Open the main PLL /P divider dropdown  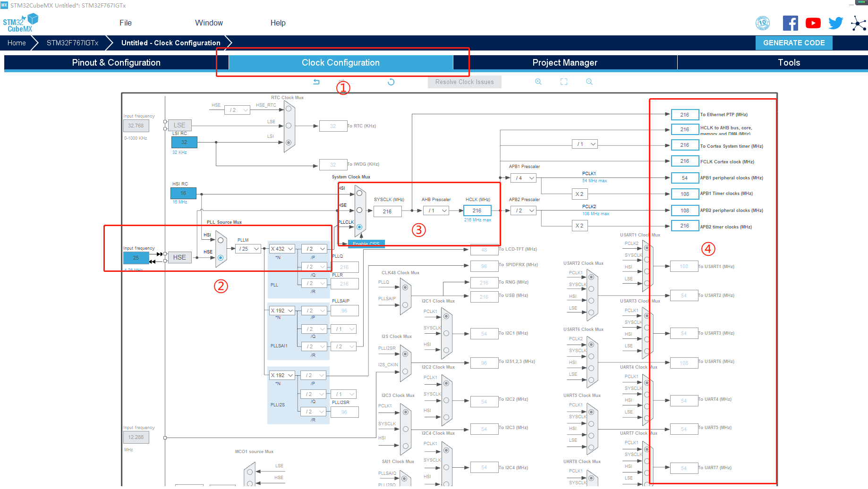coord(314,249)
